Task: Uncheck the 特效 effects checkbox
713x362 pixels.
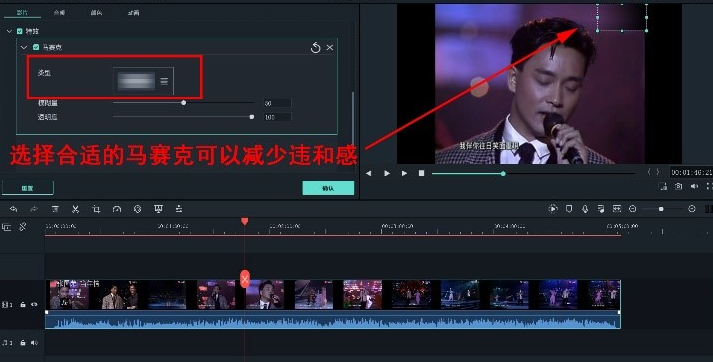Action: (20, 31)
